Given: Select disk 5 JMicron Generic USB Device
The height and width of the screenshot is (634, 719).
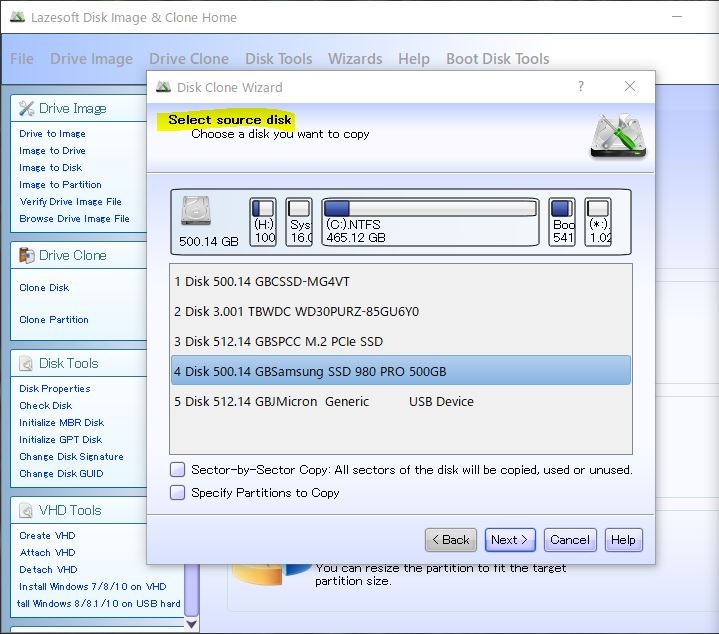Looking at the screenshot, I should coord(401,402).
